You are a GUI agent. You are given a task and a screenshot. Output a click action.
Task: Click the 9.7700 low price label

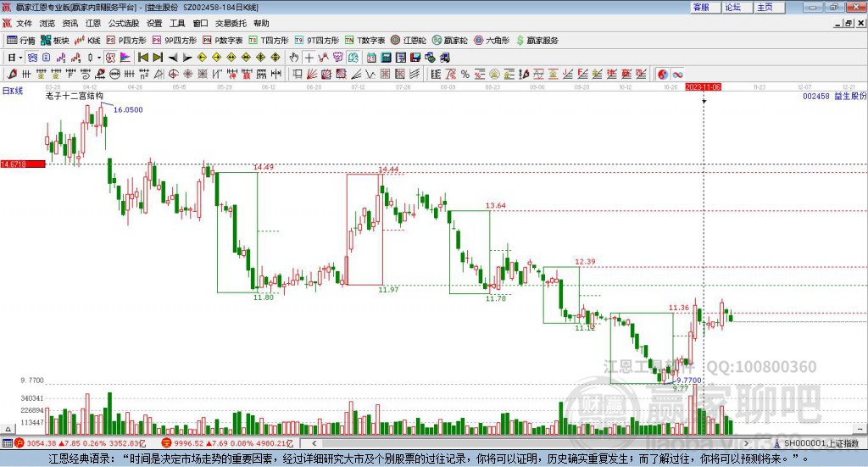coord(689,381)
